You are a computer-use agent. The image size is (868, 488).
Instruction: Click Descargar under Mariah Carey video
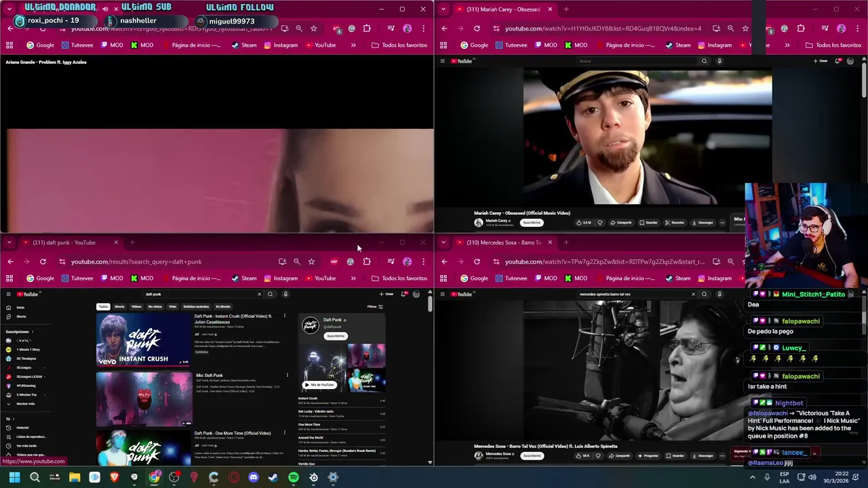click(703, 222)
